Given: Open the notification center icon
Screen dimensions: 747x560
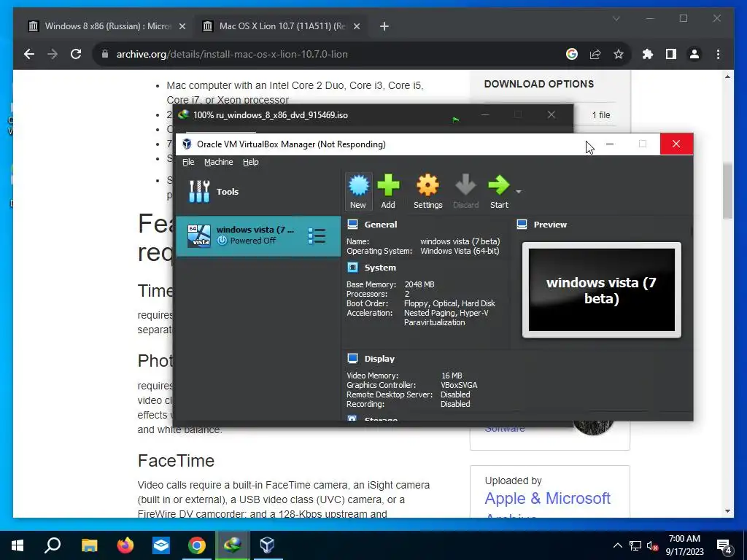Looking at the screenshot, I should [x=724, y=546].
